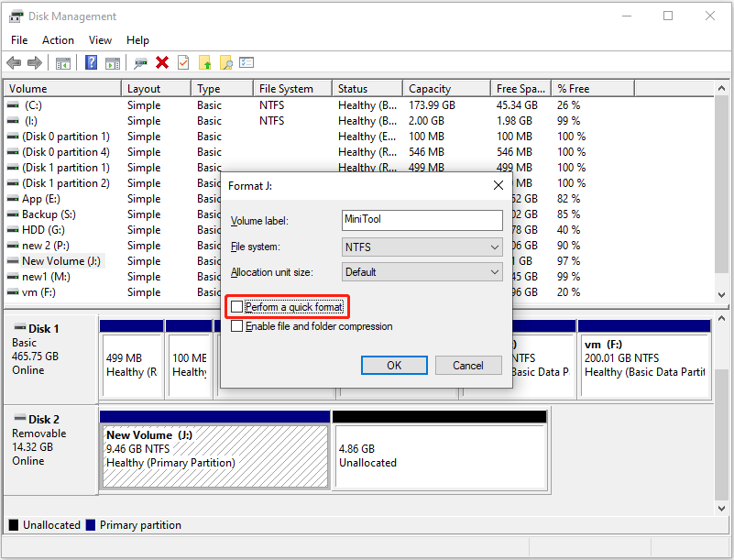Delete the volume using the red X icon
This screenshot has width=734, height=560.
tap(159, 62)
